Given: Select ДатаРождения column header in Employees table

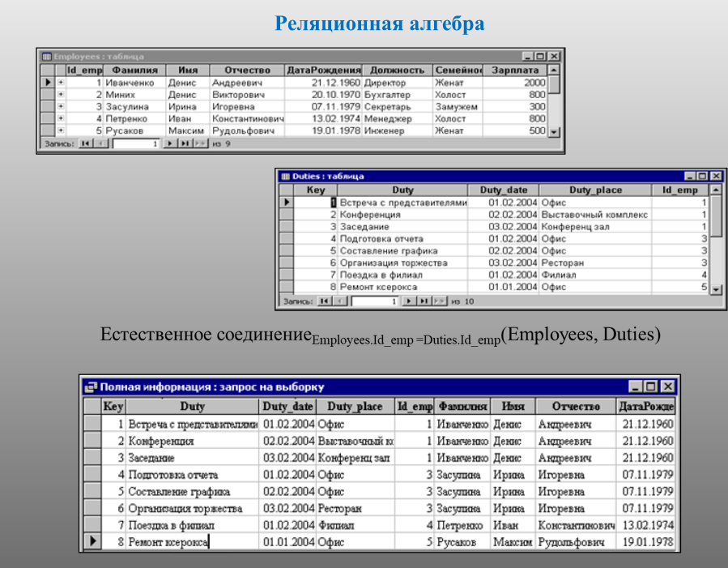Looking at the screenshot, I should [x=324, y=70].
